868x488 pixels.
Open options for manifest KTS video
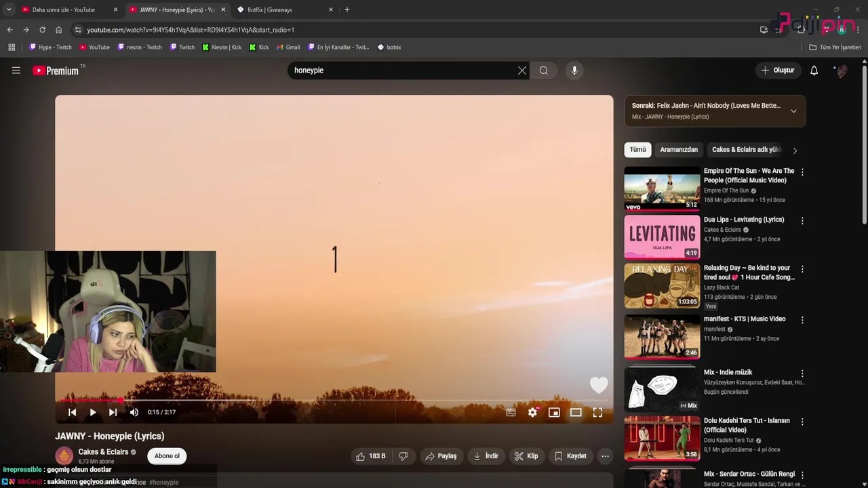802,320
